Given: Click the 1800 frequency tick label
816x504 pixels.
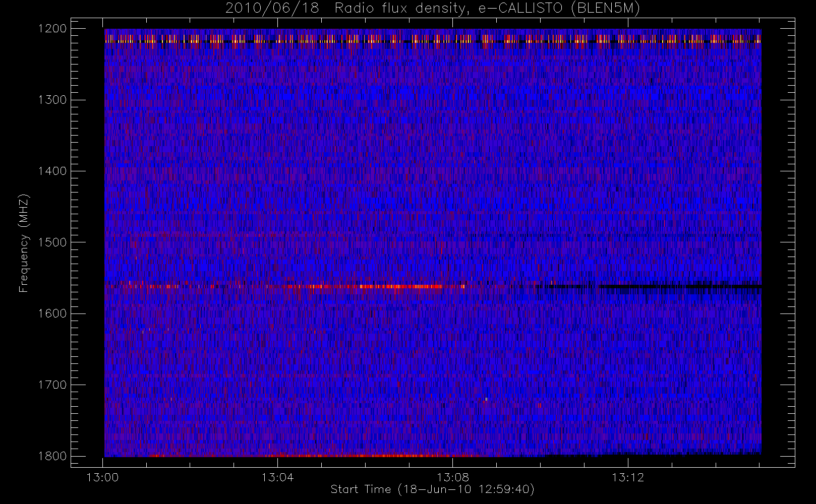Looking at the screenshot, I should click(x=52, y=456).
